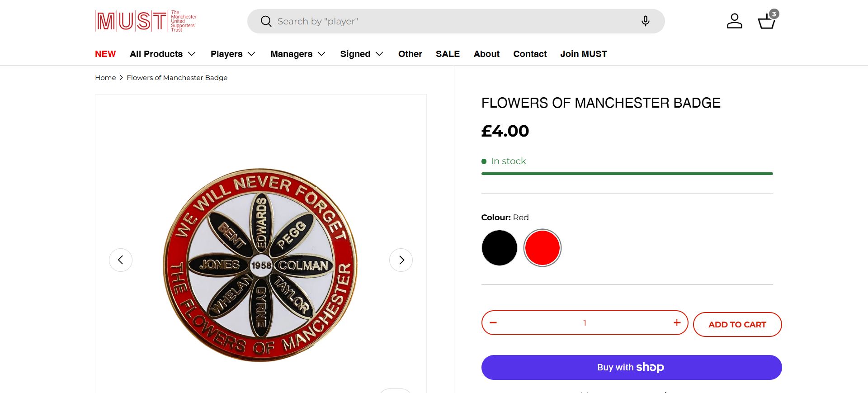Expand the Players dropdown
868x393 pixels.
pos(233,54)
